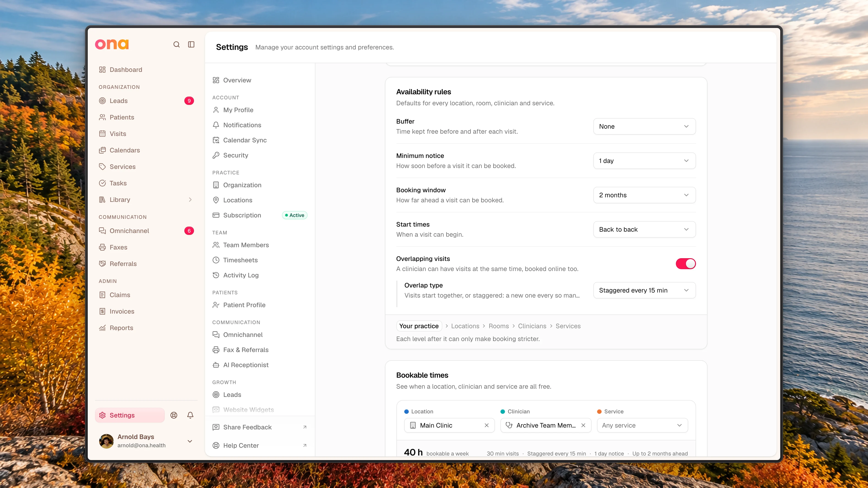Open Overlap type Staggered every 15 min
The height and width of the screenshot is (488, 868).
coord(644,290)
